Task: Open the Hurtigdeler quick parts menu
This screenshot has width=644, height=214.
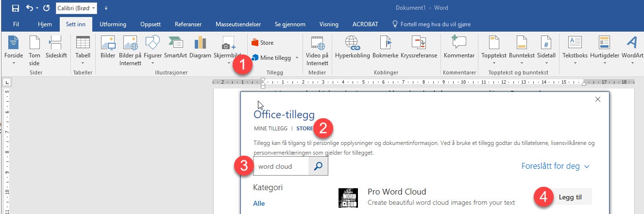Action: click(x=604, y=51)
